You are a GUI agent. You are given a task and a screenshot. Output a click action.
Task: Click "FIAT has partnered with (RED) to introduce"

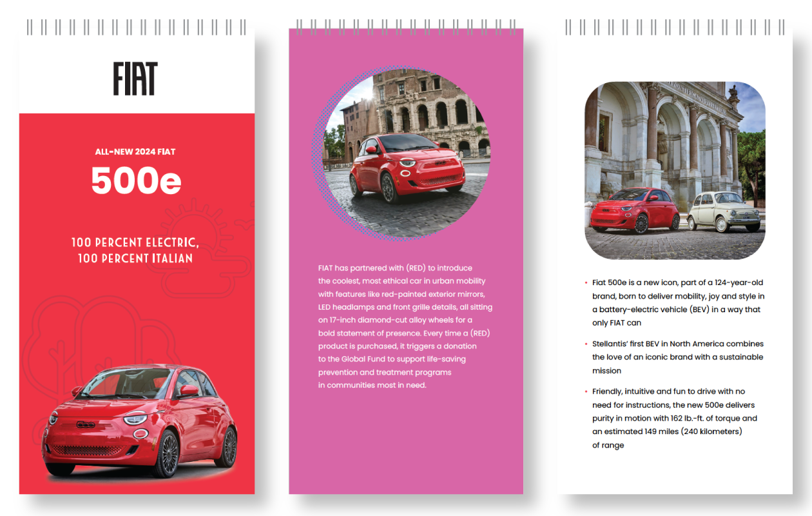coord(395,268)
